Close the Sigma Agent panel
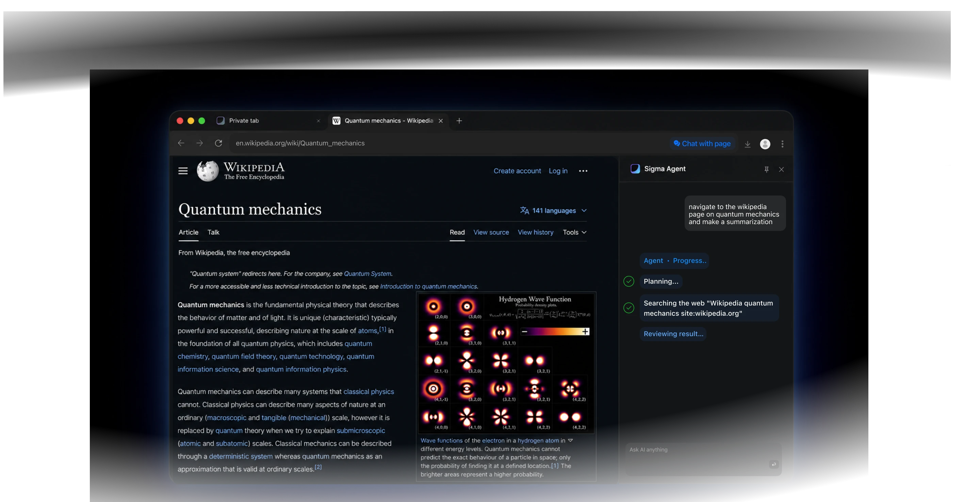 pos(781,170)
